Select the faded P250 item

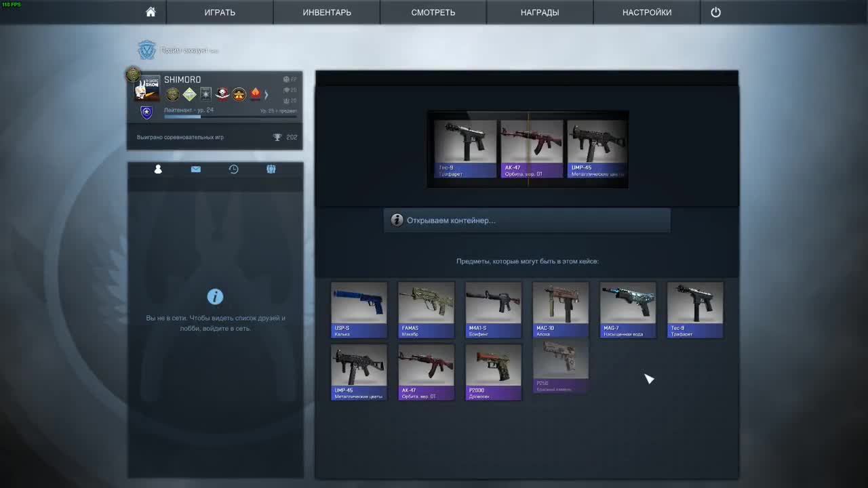point(560,367)
